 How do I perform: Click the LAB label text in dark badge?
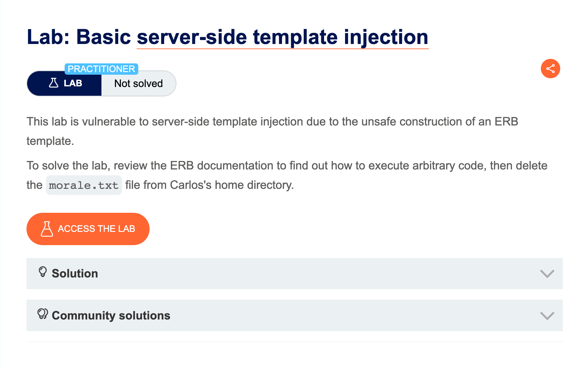(73, 83)
